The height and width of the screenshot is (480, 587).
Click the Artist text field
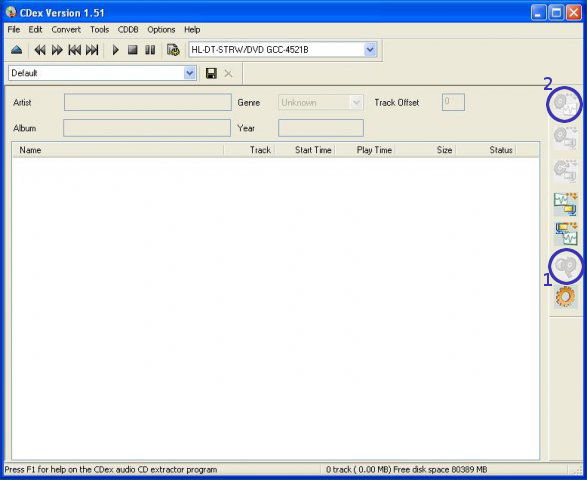pyautogui.click(x=147, y=102)
